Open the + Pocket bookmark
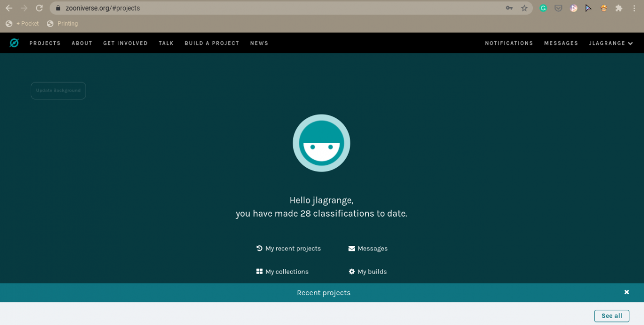 [x=22, y=24]
